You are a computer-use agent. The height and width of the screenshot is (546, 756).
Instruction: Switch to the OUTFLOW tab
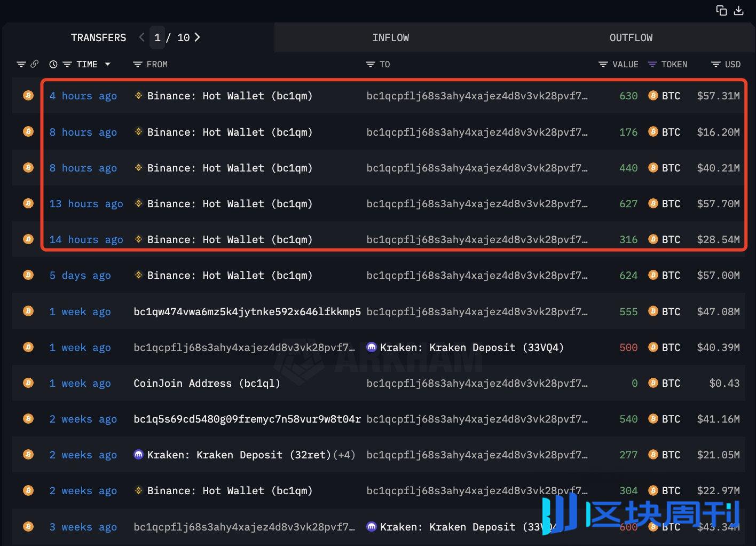(631, 38)
